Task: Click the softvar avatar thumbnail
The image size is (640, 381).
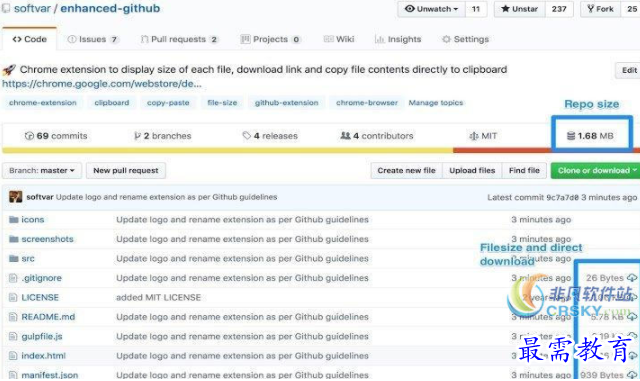Action: 16,197
